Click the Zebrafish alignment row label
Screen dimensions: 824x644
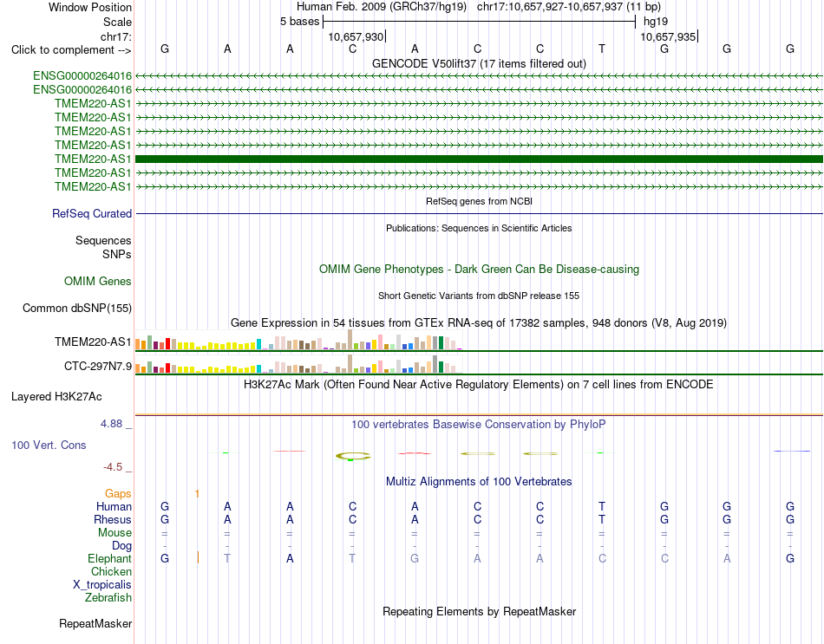click(x=108, y=598)
